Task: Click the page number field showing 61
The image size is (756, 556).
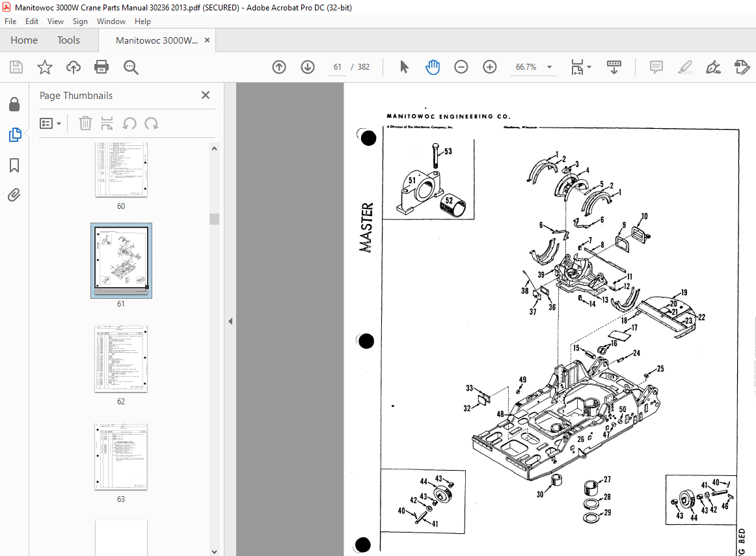Action: (x=338, y=67)
